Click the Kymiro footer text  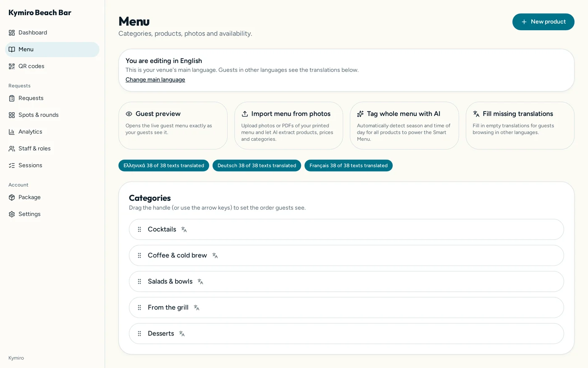[x=16, y=358]
